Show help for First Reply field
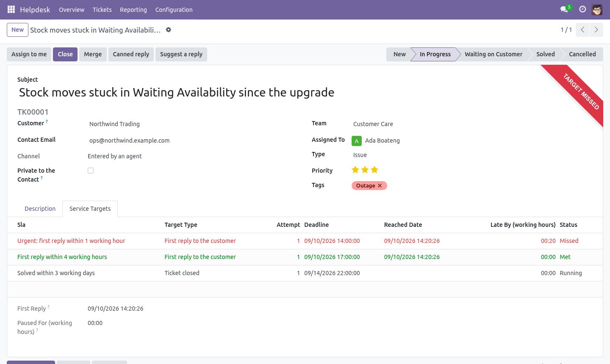 click(x=48, y=307)
